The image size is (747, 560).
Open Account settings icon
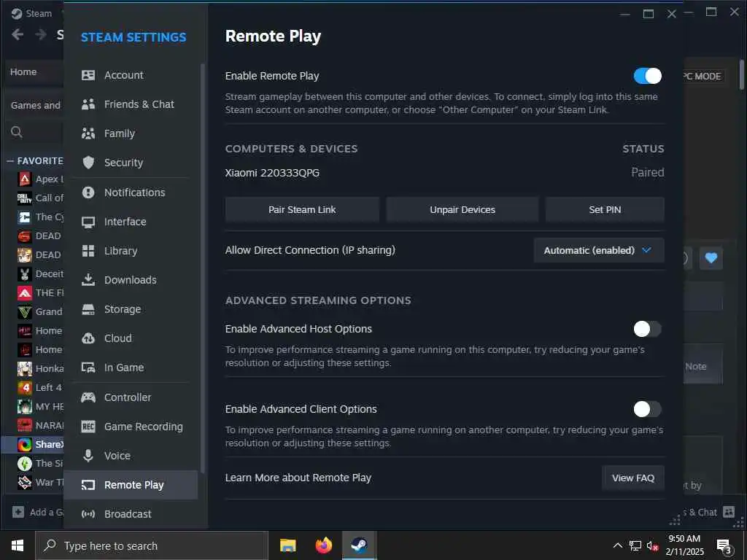tap(88, 75)
